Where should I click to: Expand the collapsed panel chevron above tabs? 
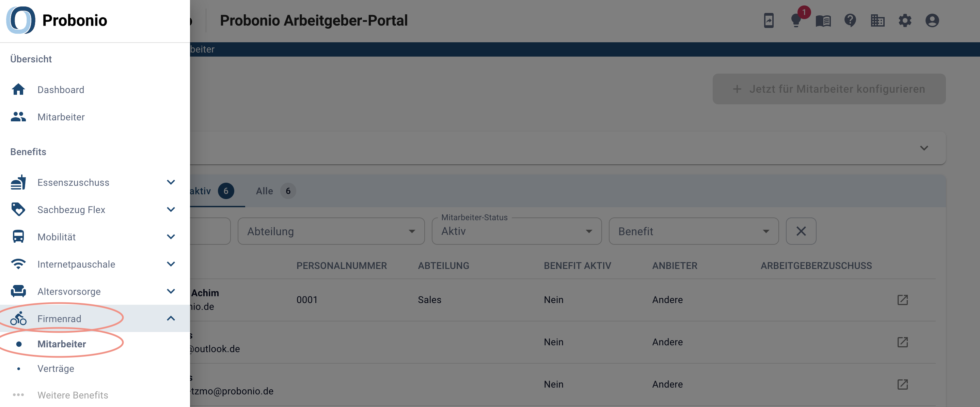pyautogui.click(x=924, y=148)
